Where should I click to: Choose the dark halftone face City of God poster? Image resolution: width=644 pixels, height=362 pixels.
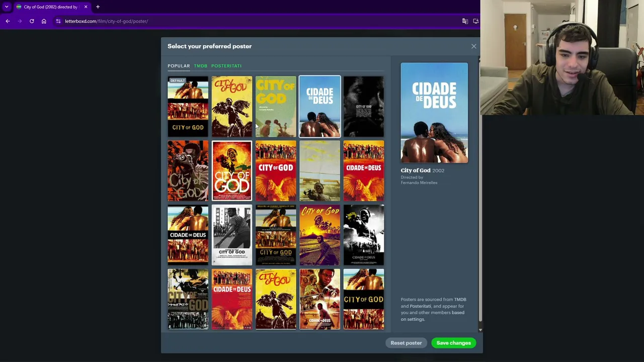pos(363,107)
